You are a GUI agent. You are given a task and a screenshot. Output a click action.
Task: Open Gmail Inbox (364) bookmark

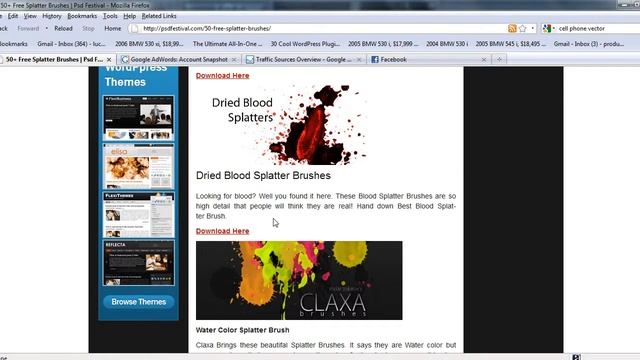point(71,44)
